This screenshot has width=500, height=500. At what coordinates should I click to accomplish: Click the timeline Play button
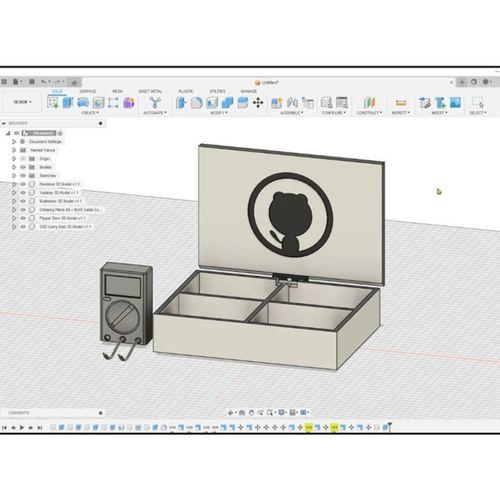(22, 427)
